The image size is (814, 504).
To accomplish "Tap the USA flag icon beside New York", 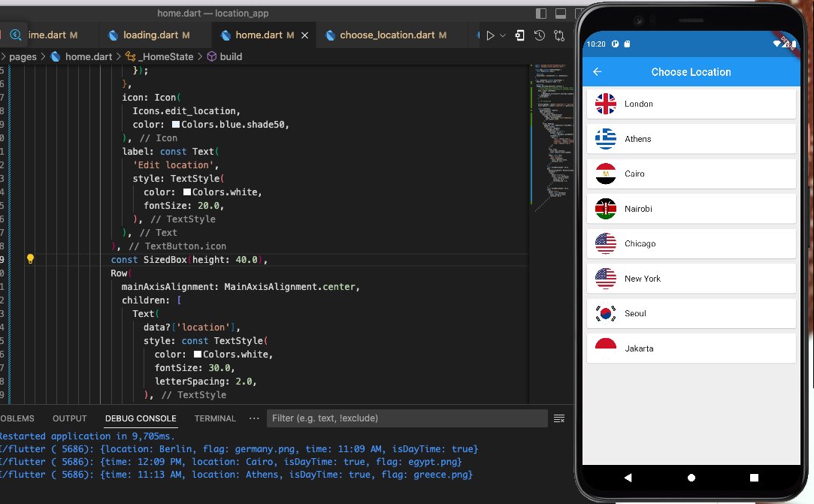I will pyautogui.click(x=605, y=278).
